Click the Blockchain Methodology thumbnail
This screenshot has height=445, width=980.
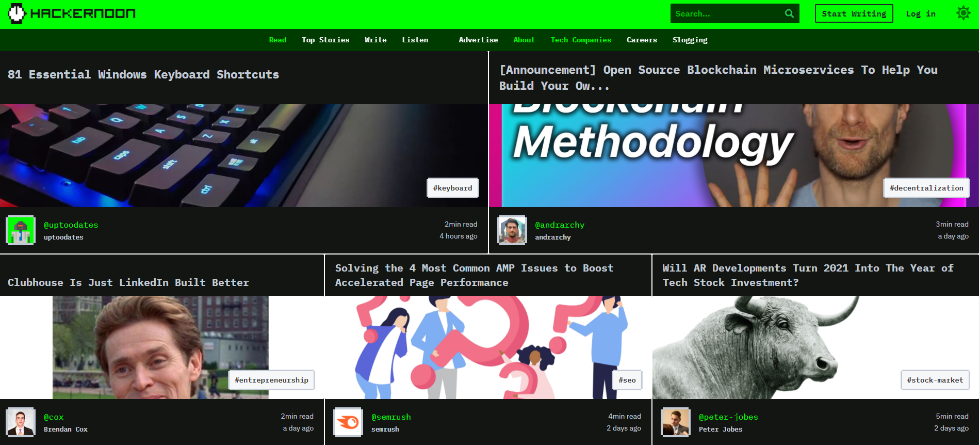click(x=734, y=155)
